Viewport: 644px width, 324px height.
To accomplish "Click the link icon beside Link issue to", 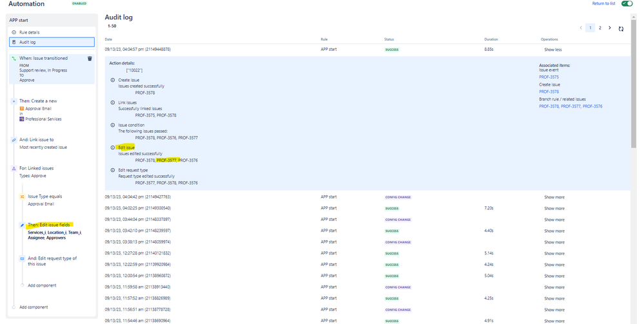I will pyautogui.click(x=14, y=140).
